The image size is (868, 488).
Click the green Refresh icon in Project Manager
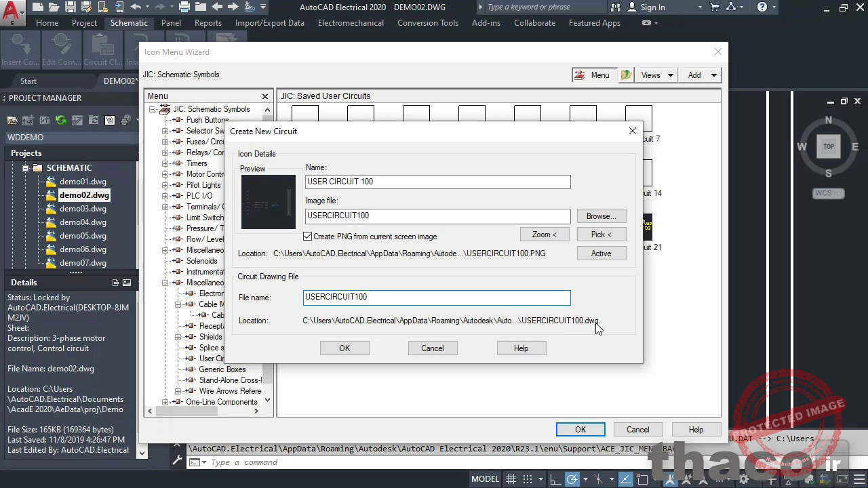click(61, 121)
